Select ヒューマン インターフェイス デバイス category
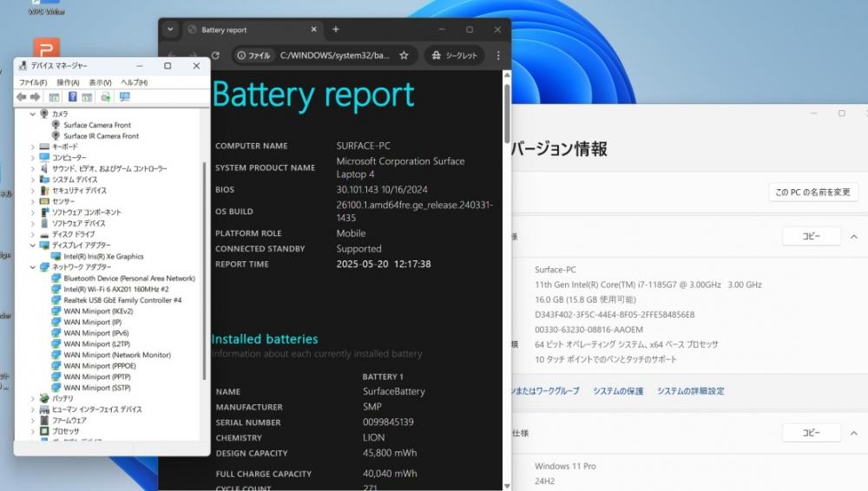This screenshot has height=491, width=868. [x=96, y=409]
